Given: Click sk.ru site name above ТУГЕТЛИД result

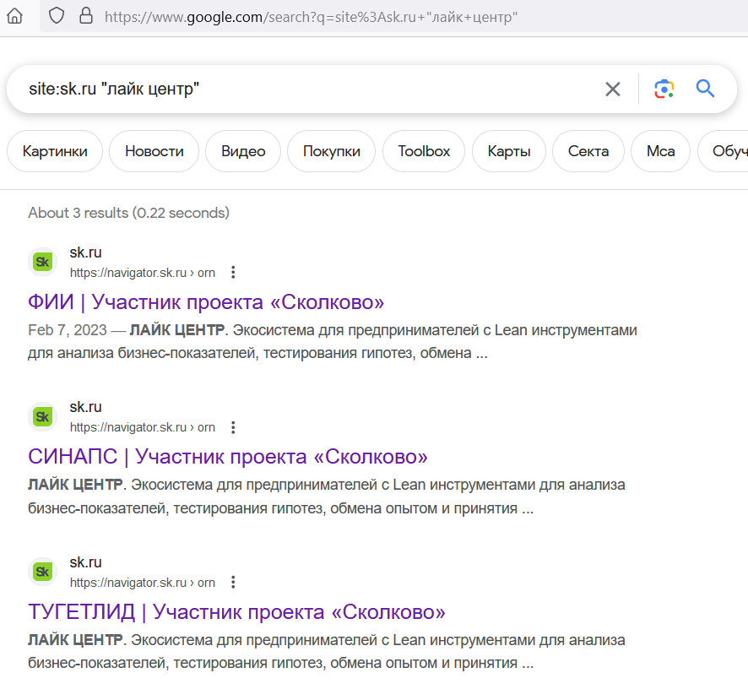Looking at the screenshot, I should tap(86, 562).
